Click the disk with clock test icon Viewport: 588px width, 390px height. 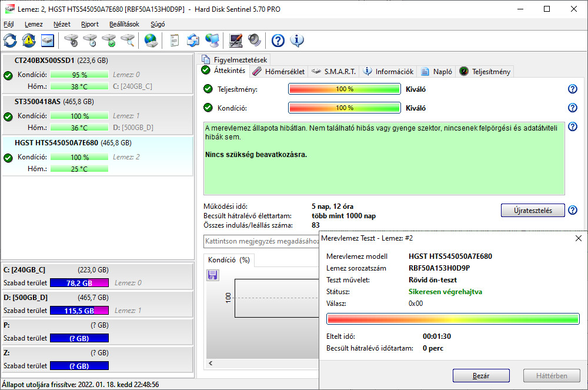(90, 41)
